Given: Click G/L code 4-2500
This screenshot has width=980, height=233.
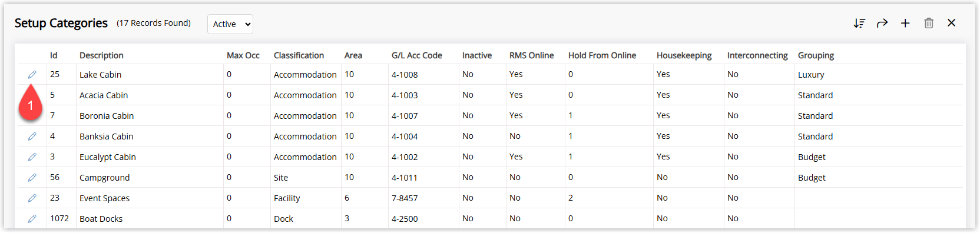Looking at the screenshot, I should (x=405, y=219).
